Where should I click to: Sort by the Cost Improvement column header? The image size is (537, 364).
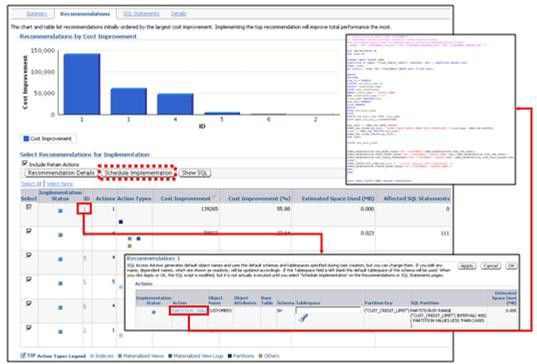pyautogui.click(x=186, y=199)
